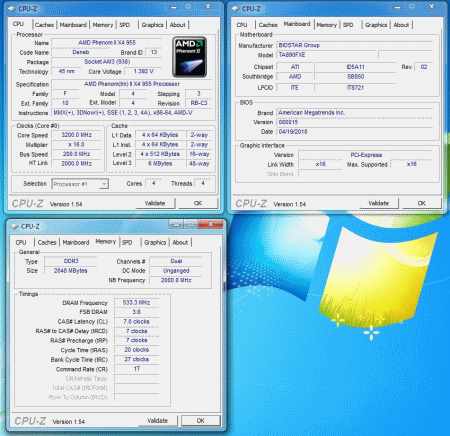Click OK in the Mainboard window
Viewport: 450px width, 436px height.
coord(422,203)
